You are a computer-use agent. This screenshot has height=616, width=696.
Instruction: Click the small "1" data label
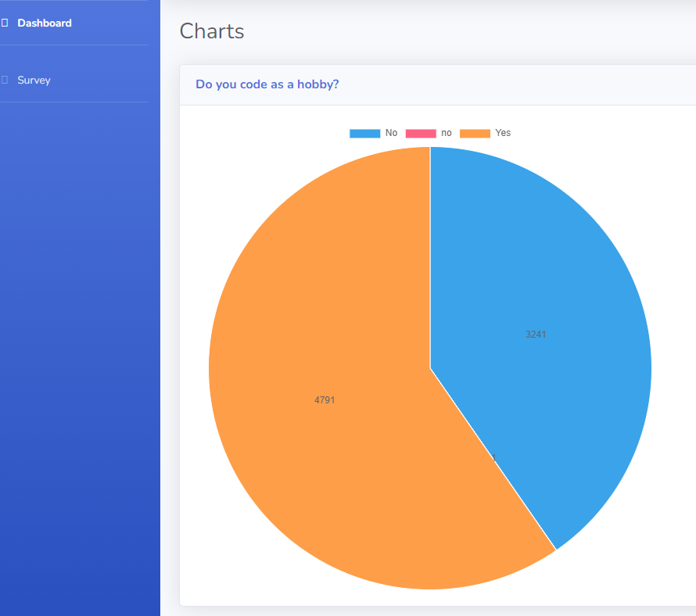coord(494,457)
